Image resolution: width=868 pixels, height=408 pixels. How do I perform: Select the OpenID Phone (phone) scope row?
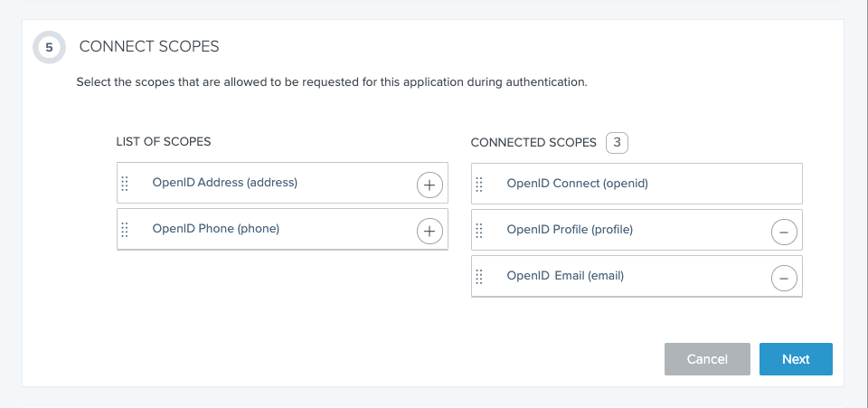[x=216, y=229]
